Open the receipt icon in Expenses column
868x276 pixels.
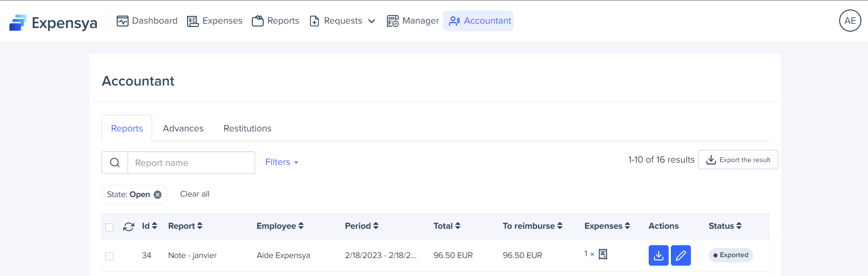click(x=603, y=254)
